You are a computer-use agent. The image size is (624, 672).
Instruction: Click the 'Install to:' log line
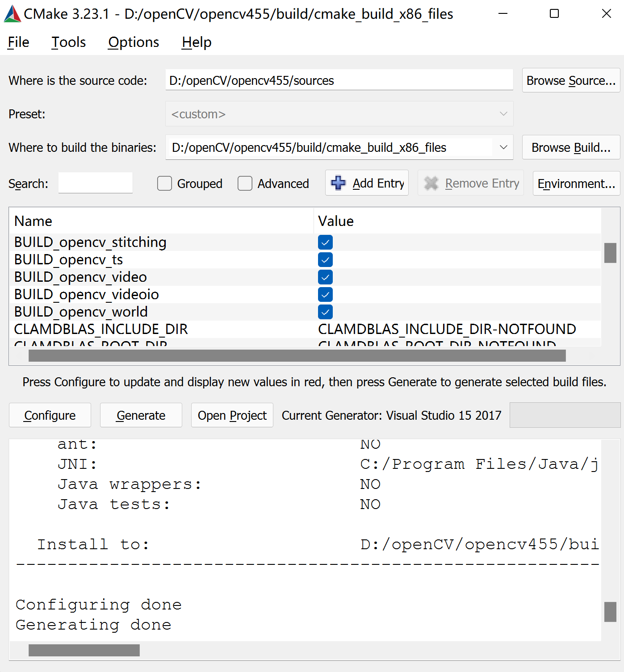(93, 544)
